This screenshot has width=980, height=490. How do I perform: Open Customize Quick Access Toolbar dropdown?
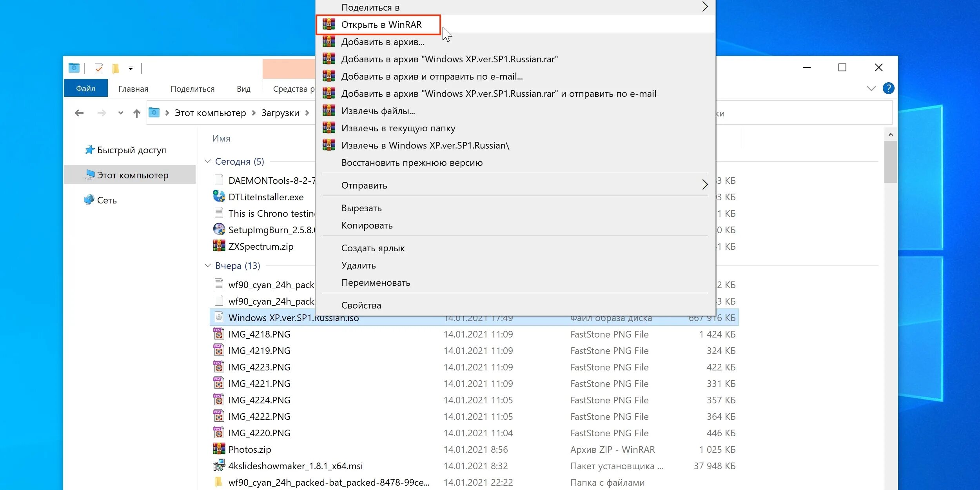[131, 69]
